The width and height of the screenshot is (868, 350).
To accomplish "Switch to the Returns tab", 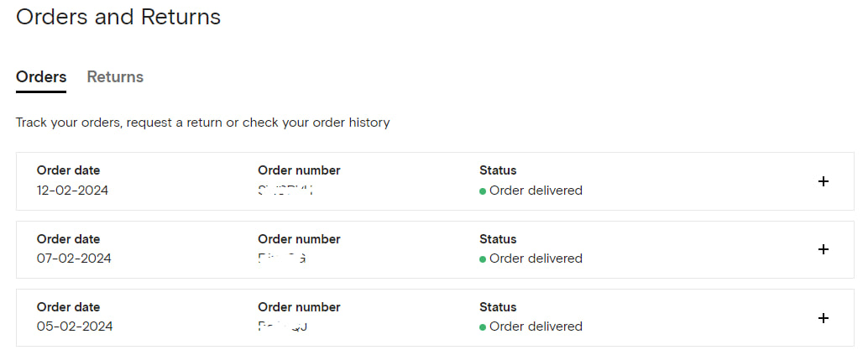I will 115,77.
